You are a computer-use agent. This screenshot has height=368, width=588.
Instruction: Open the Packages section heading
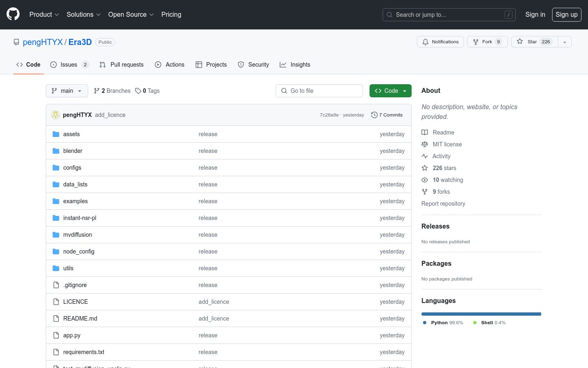(x=436, y=263)
